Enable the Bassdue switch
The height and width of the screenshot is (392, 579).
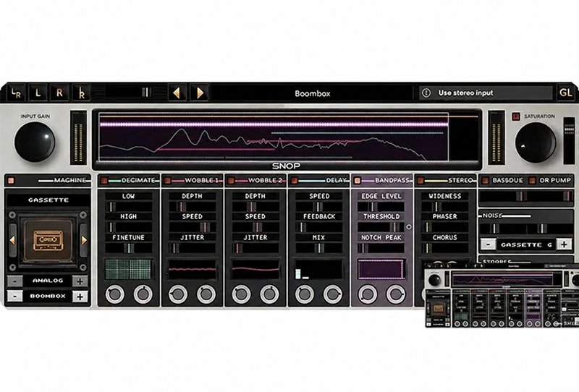(x=485, y=181)
